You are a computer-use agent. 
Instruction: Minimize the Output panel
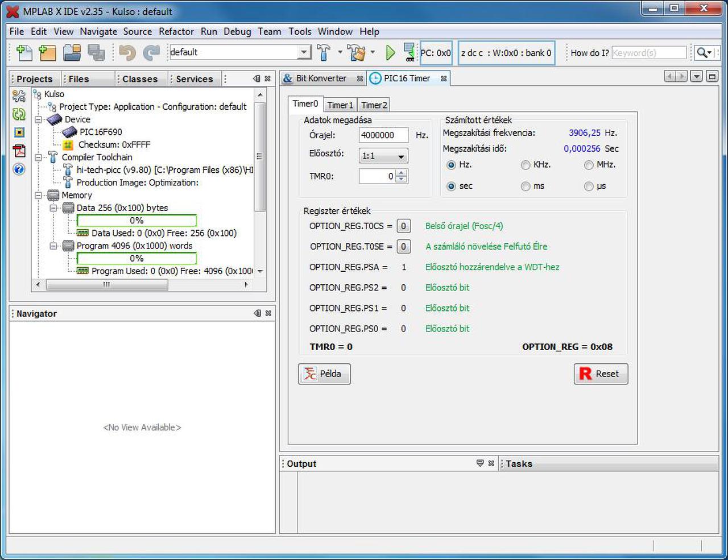[480, 463]
